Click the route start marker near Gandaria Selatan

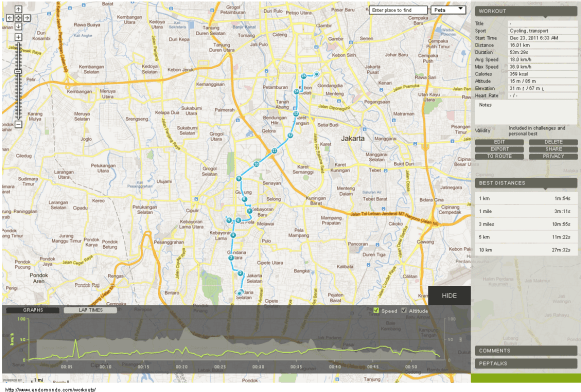click(240, 293)
